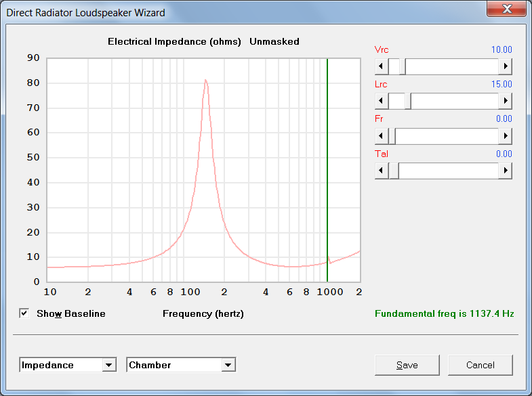Click the Fr slider thumb
Image resolution: width=532 pixels, height=396 pixels.
click(392, 136)
